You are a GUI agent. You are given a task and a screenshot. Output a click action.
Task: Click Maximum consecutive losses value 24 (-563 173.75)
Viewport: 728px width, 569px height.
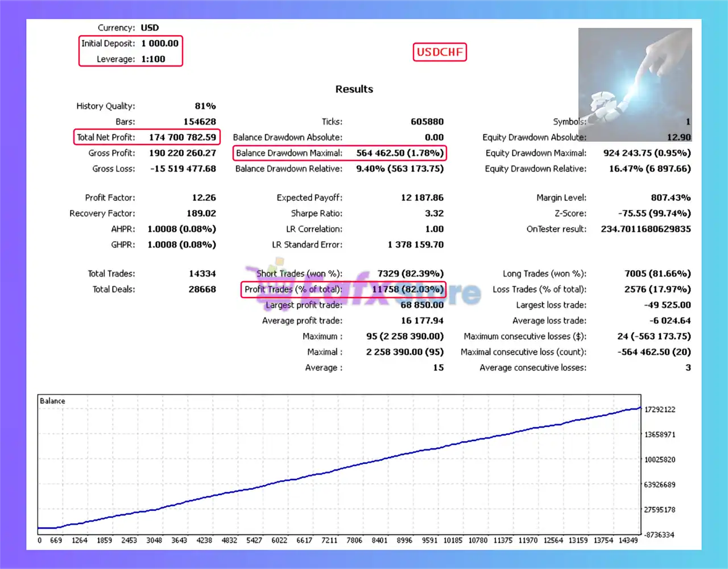(655, 336)
